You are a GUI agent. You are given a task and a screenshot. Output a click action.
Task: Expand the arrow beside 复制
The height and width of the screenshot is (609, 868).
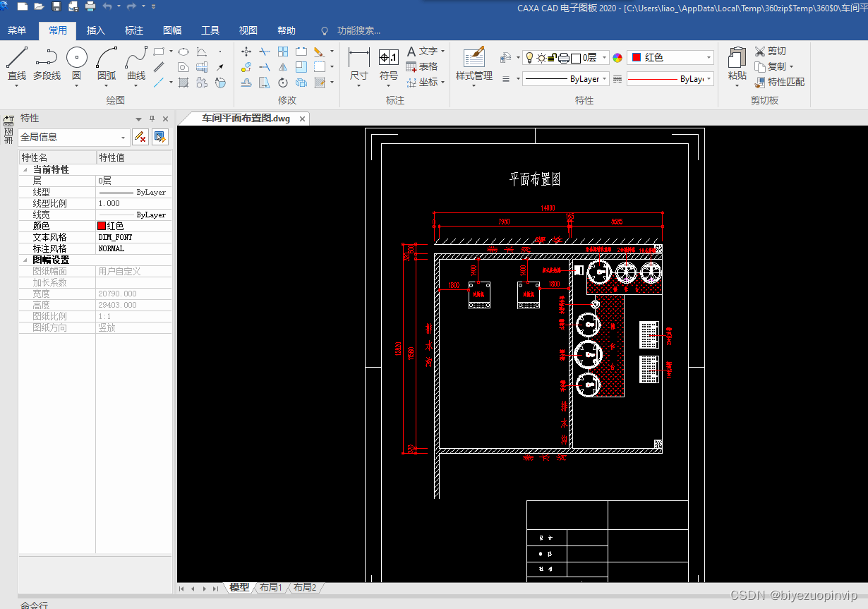tap(791, 67)
